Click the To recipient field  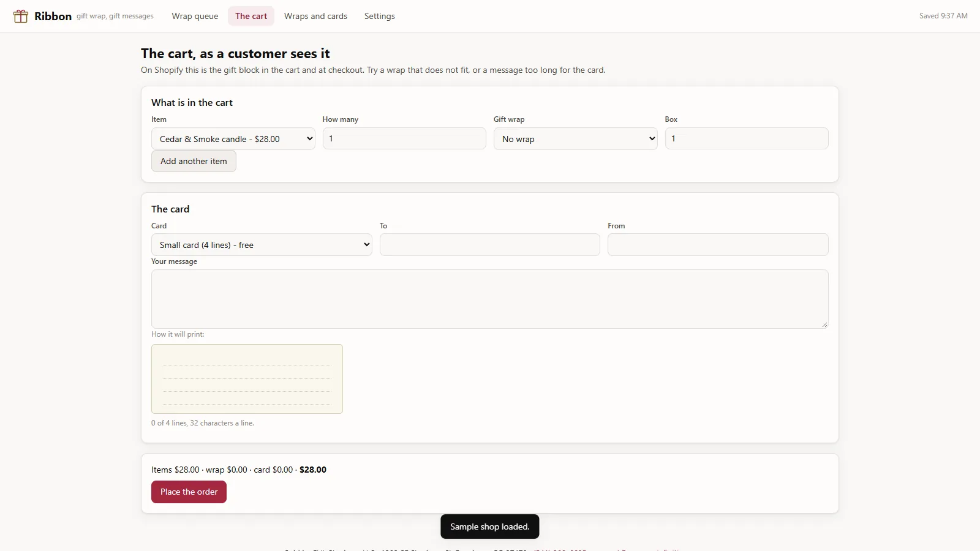tap(490, 245)
